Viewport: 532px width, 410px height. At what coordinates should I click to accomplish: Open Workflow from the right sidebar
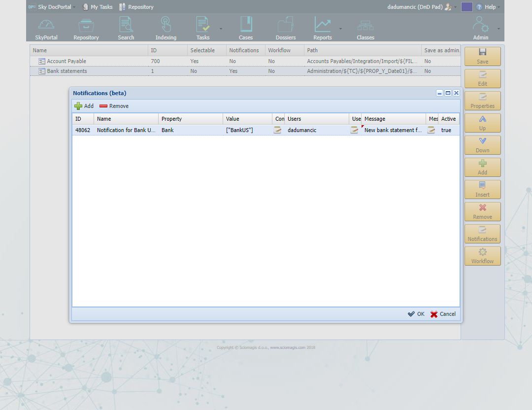[482, 256]
